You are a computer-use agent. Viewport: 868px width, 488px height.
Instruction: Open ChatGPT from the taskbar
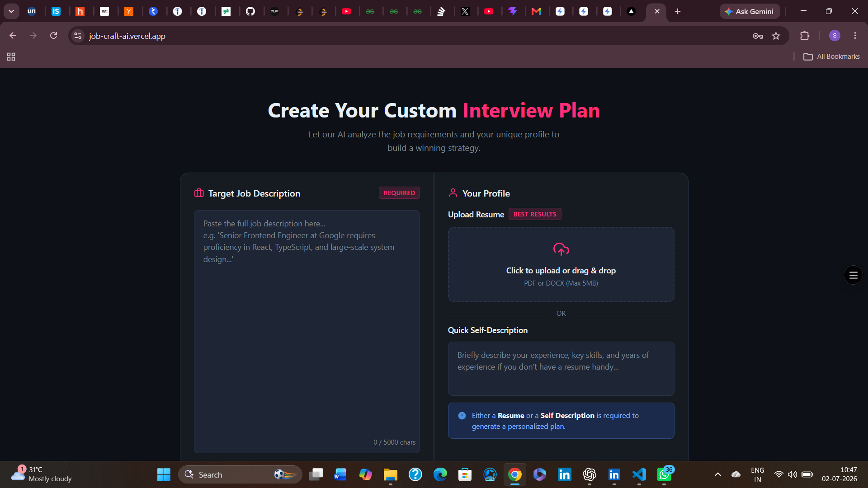tap(589, 474)
